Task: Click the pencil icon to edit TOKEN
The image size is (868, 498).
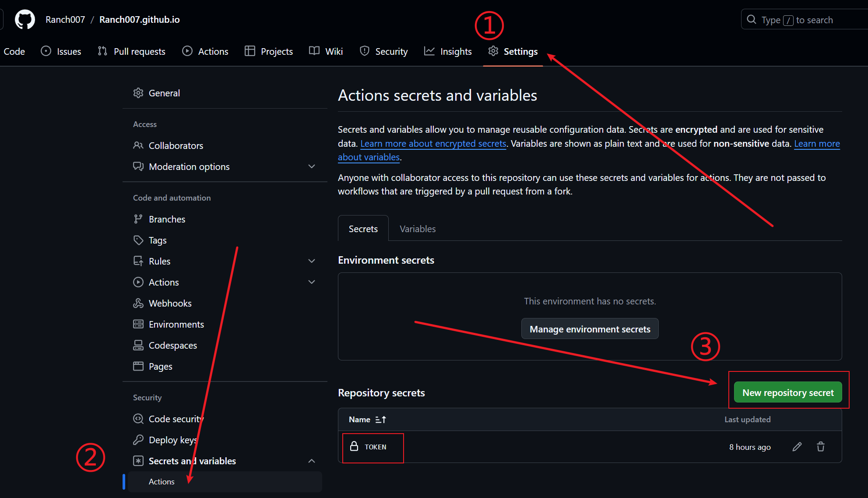Action: pos(797,447)
